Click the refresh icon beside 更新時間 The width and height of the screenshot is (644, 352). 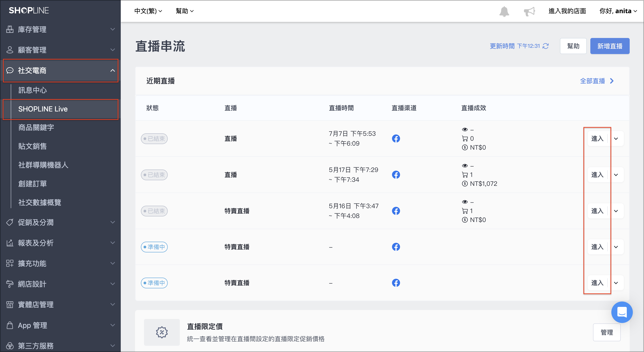[x=546, y=46]
